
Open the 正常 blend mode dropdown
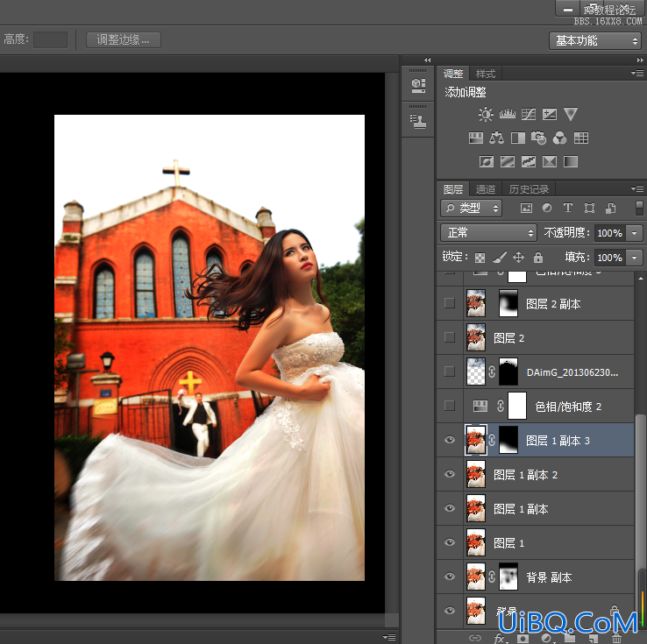point(488,233)
